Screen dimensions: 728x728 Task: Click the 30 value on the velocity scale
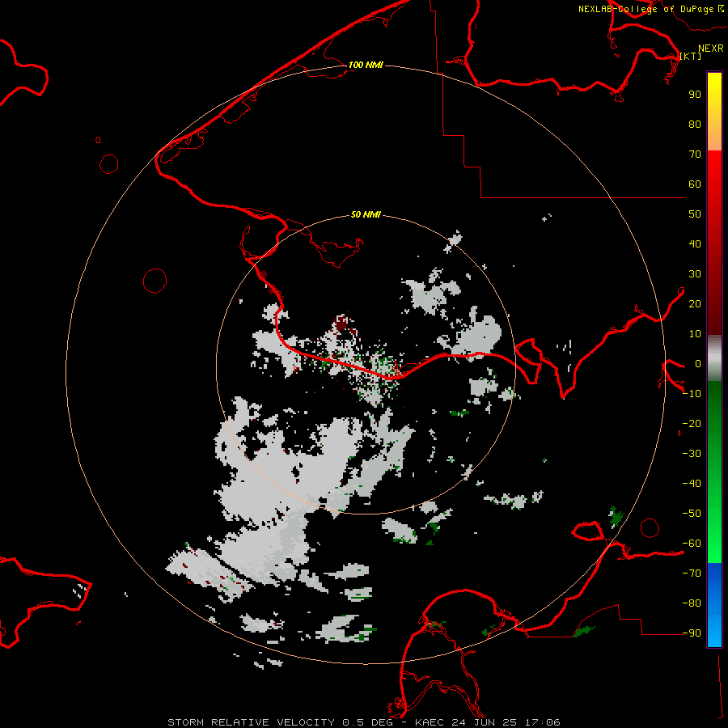(x=695, y=274)
